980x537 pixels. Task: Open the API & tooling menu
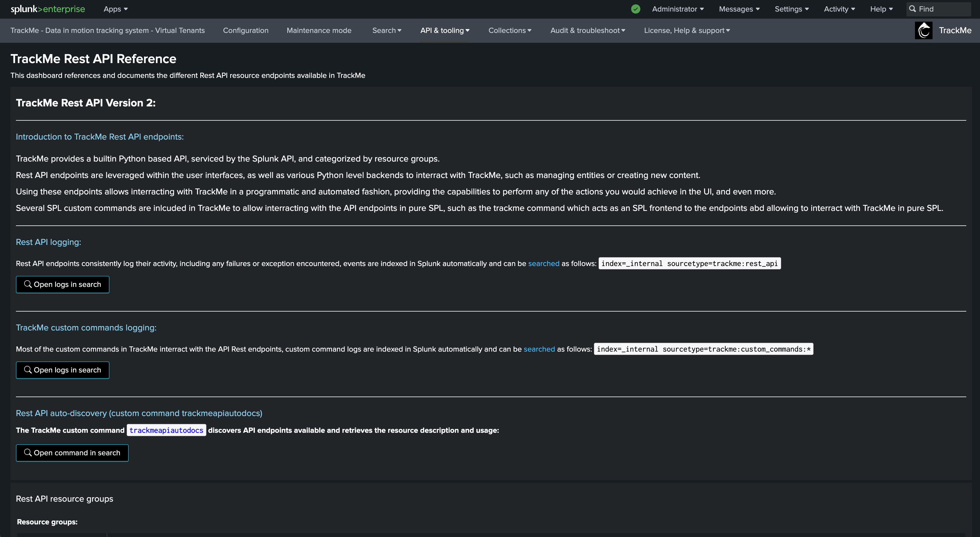click(x=445, y=30)
